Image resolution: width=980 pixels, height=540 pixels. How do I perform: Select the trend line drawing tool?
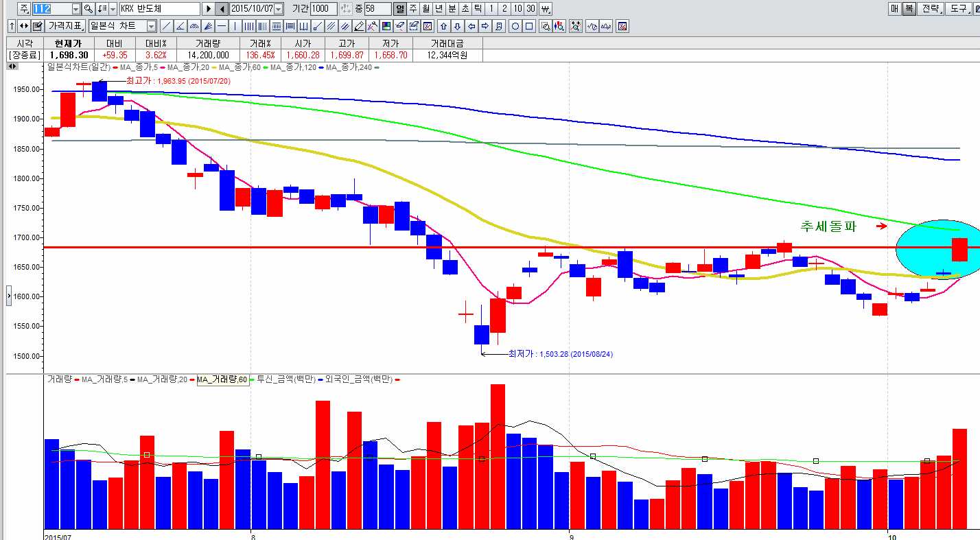coord(166,26)
